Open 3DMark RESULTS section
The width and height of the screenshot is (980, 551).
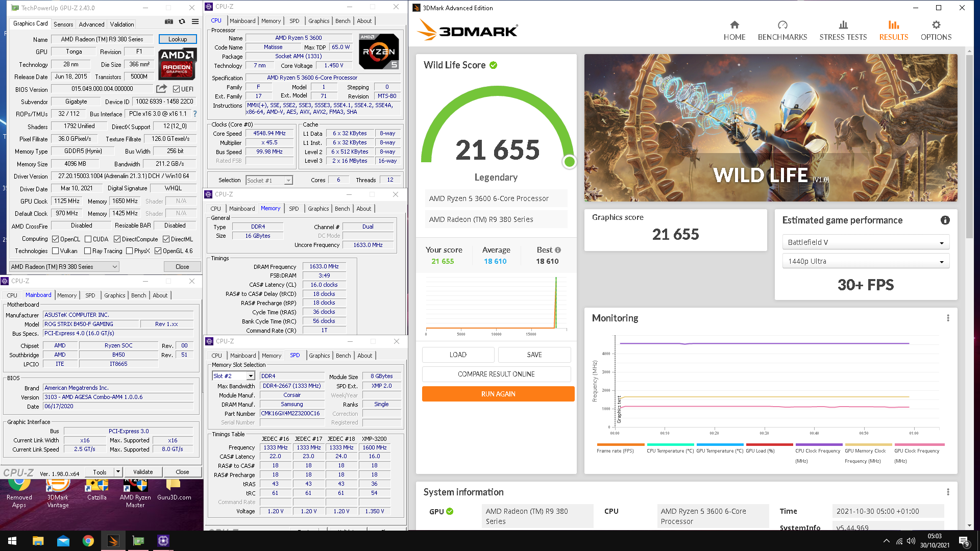click(894, 31)
